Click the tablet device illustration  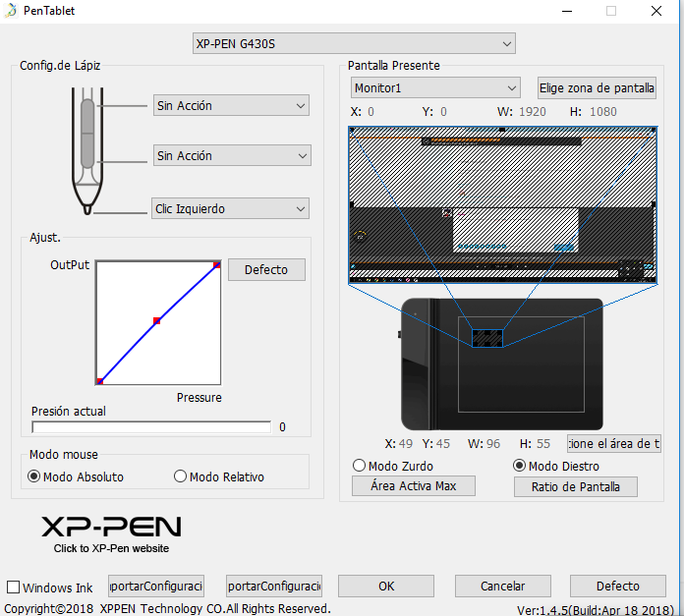[x=501, y=364]
